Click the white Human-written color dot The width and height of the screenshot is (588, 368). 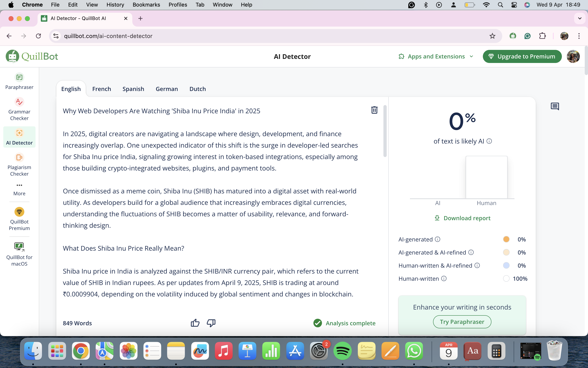tap(506, 278)
